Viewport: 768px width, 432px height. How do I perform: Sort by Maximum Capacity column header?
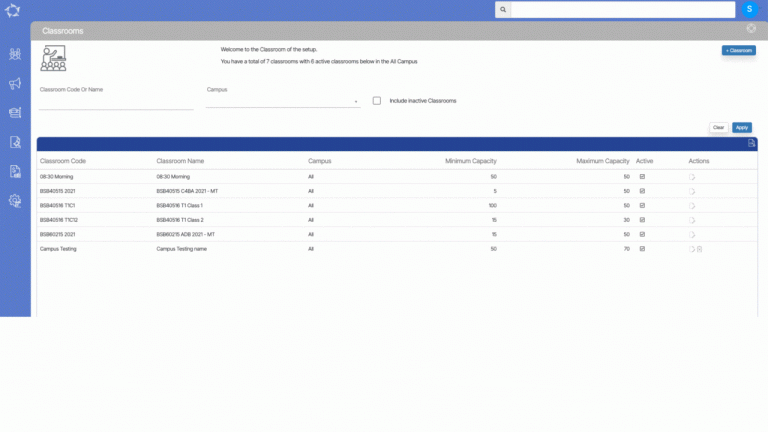[x=602, y=161]
